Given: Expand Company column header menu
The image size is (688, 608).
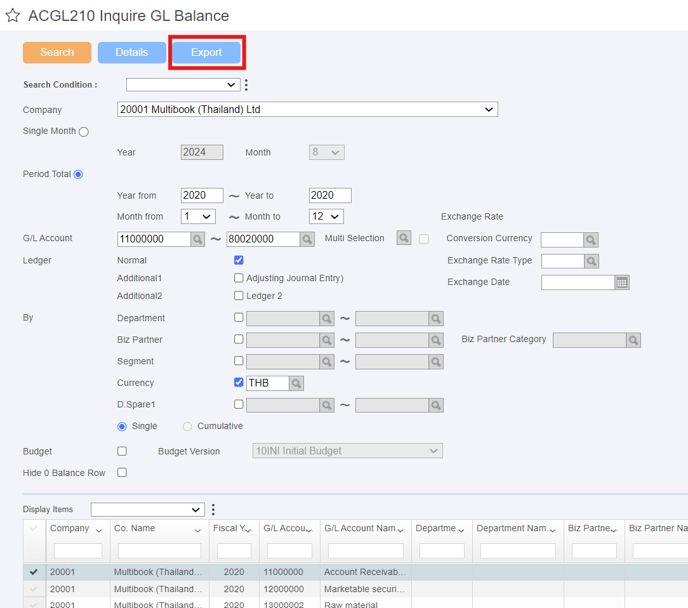Looking at the screenshot, I should pyautogui.click(x=99, y=530).
